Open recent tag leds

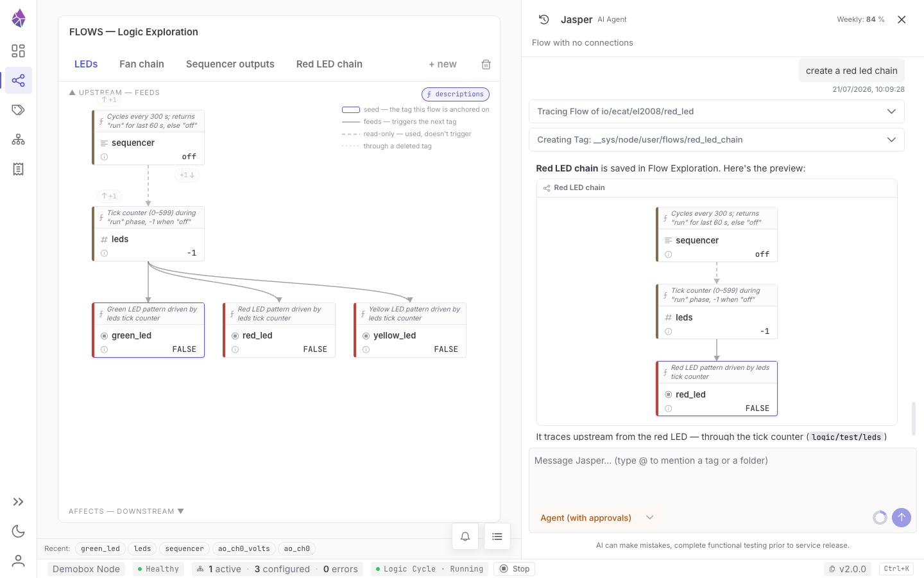(x=142, y=548)
